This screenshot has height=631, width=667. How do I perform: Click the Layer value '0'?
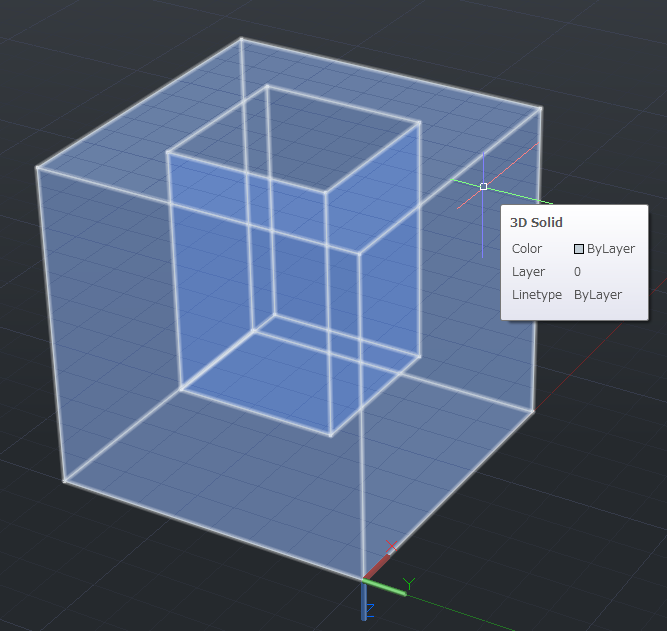(x=577, y=271)
